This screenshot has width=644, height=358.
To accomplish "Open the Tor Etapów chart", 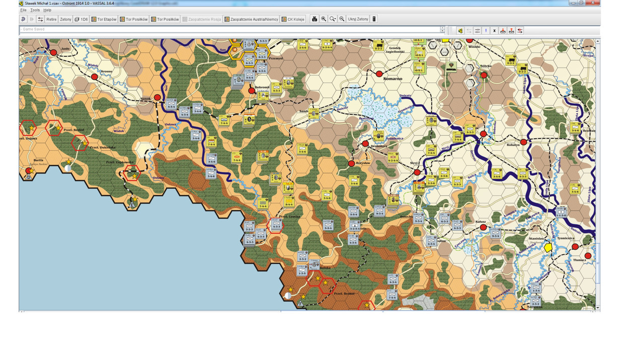I will (104, 19).
